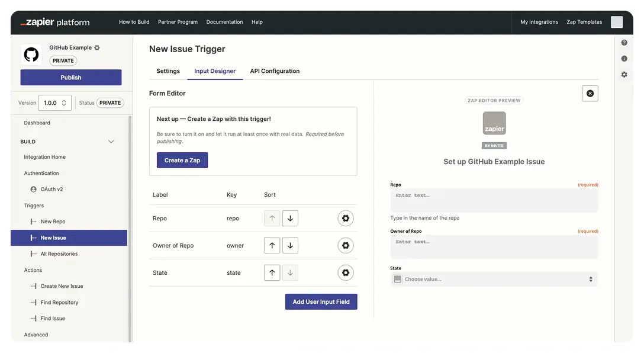The height and width of the screenshot is (353, 644).
Task: Click Add User Input Field button
Action: (321, 301)
